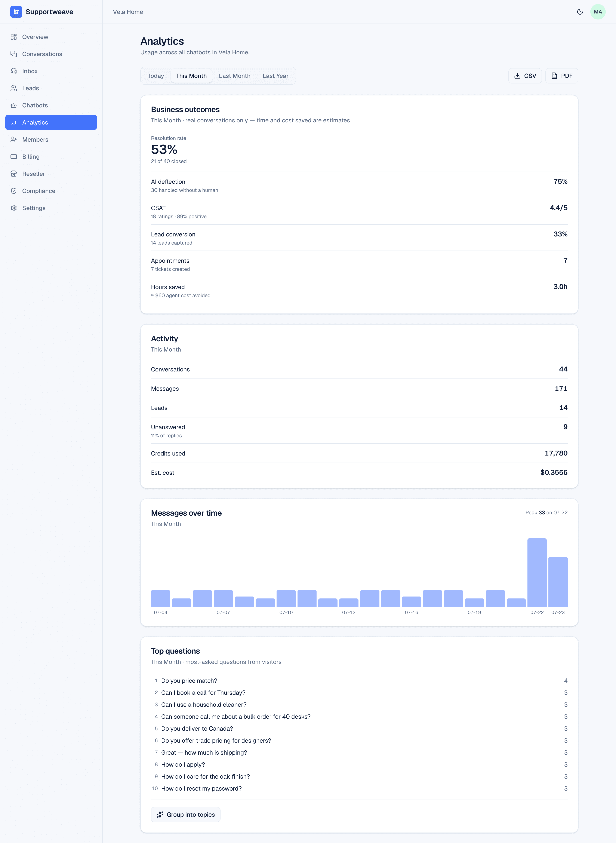
Task: Click the Compliance shield icon
Action: 14,191
